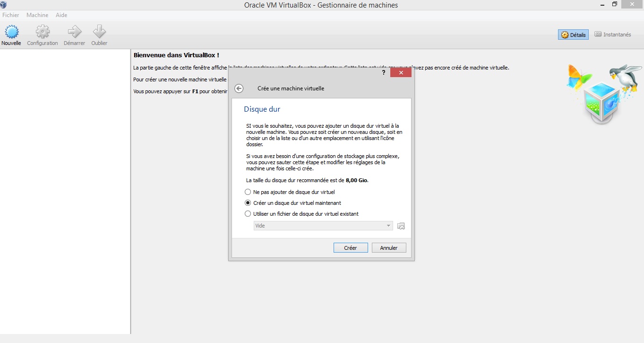The height and width of the screenshot is (343, 644).
Task: Select "Ne pas ajouter de disque dur virtuel"
Action: [290, 192]
